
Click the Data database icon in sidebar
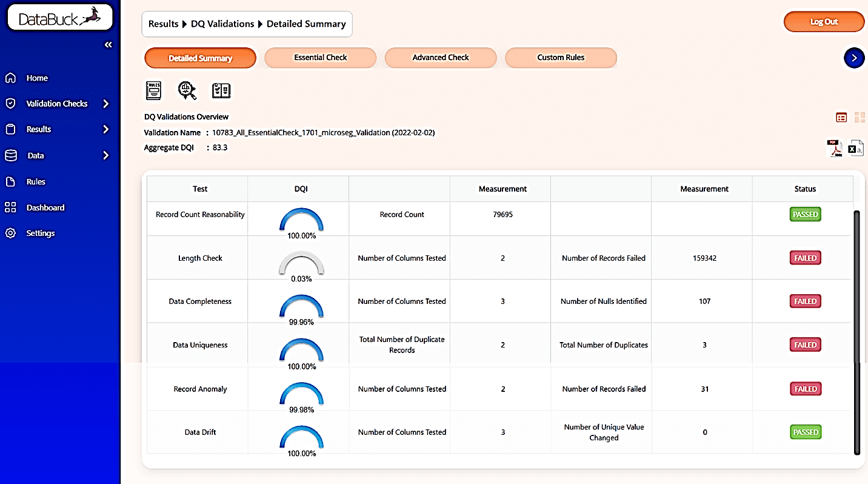click(11, 155)
